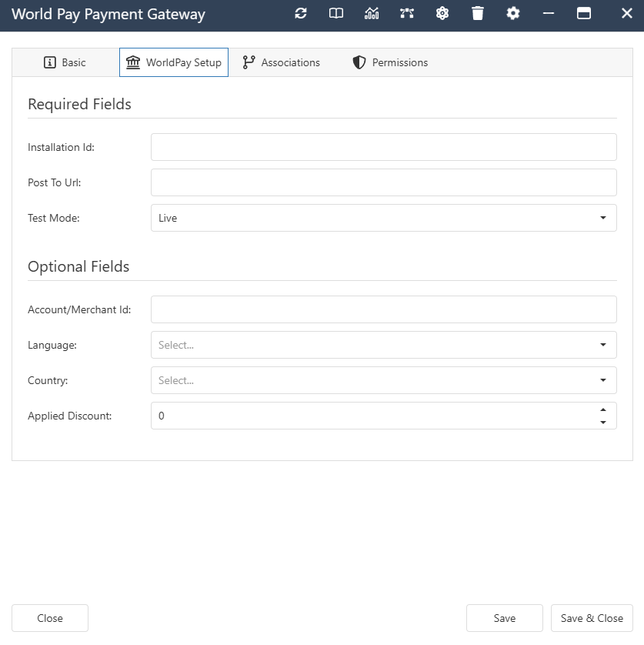Viewport: 644px width, 645px height.
Task: Click the Save button
Action: coord(504,618)
